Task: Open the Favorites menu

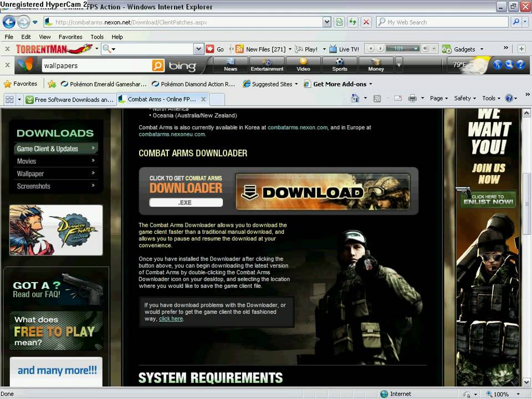Action: click(70, 37)
